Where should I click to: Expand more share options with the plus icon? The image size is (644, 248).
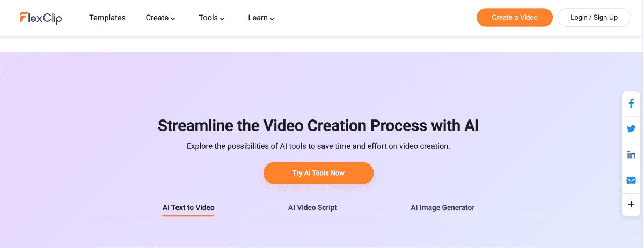pos(631,204)
